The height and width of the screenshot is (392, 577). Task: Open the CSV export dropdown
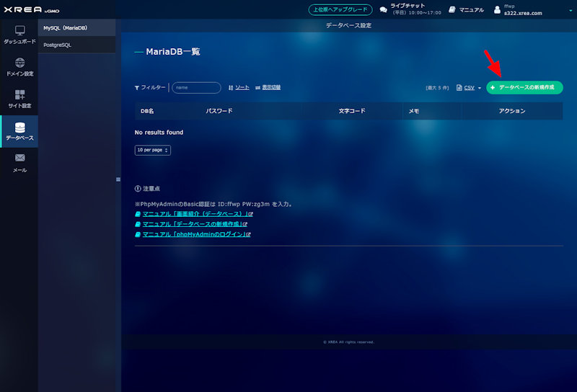point(469,88)
